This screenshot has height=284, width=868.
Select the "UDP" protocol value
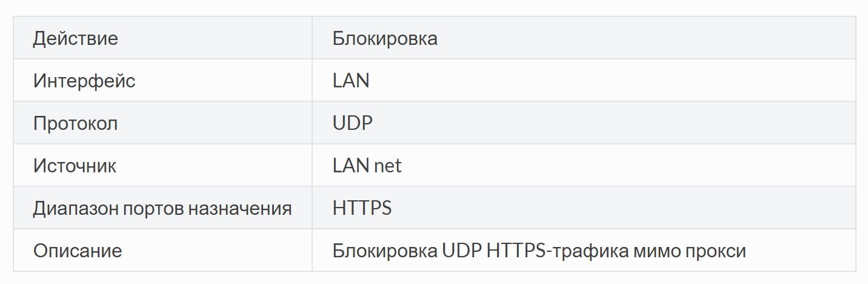353,123
